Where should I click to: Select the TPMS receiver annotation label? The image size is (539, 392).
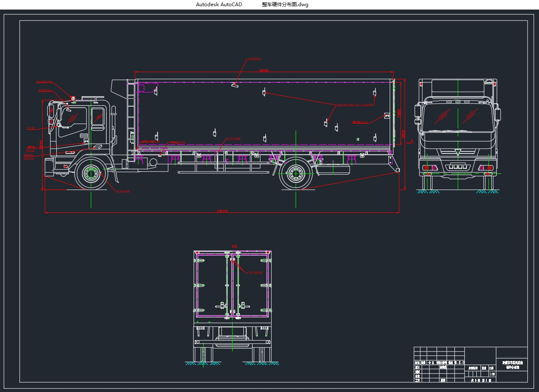click(x=177, y=143)
